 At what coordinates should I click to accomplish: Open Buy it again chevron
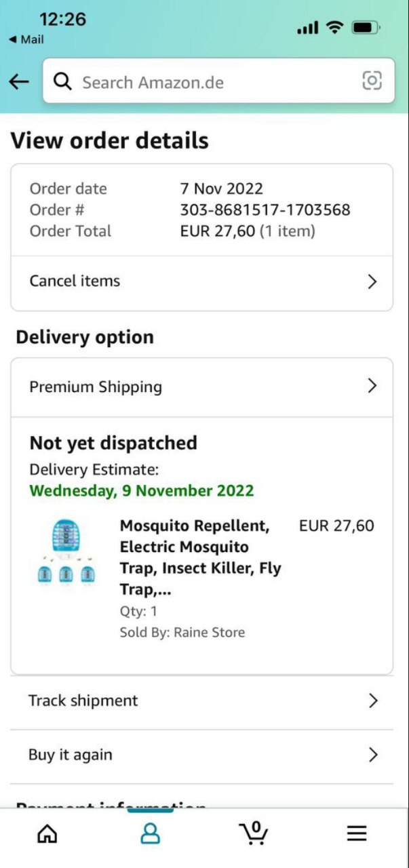[x=372, y=755]
